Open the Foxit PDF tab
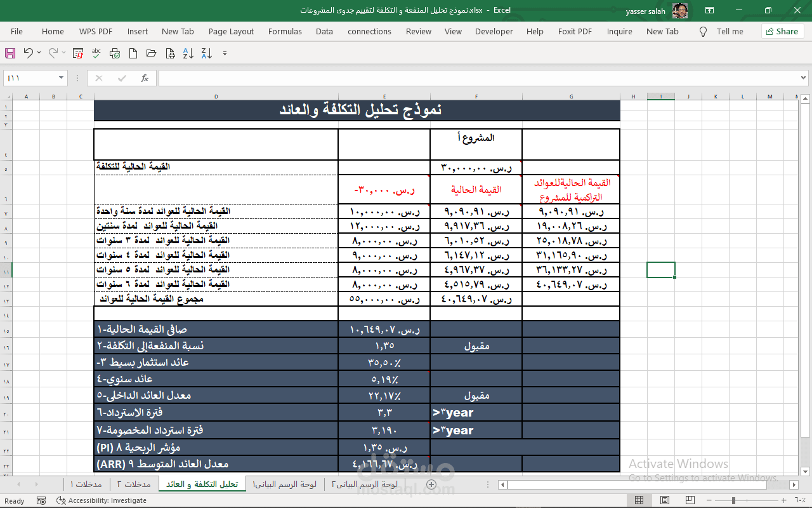 [575, 31]
